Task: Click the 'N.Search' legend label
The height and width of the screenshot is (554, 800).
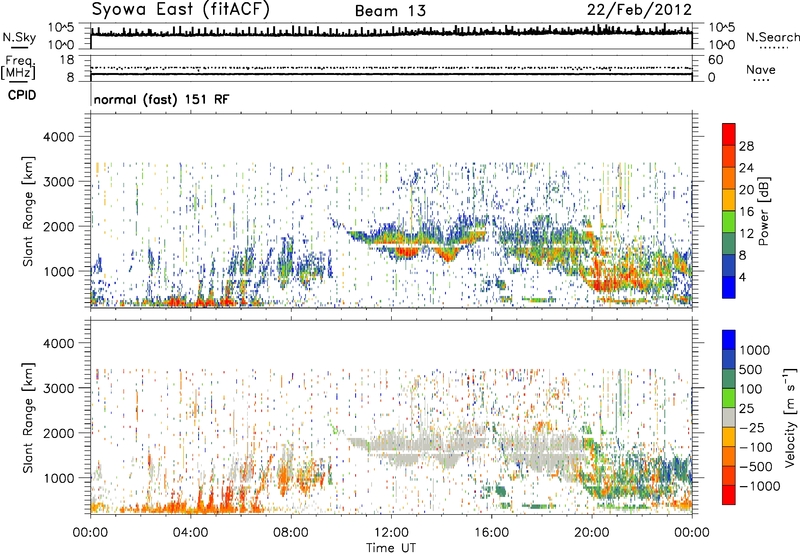Action: (x=772, y=37)
